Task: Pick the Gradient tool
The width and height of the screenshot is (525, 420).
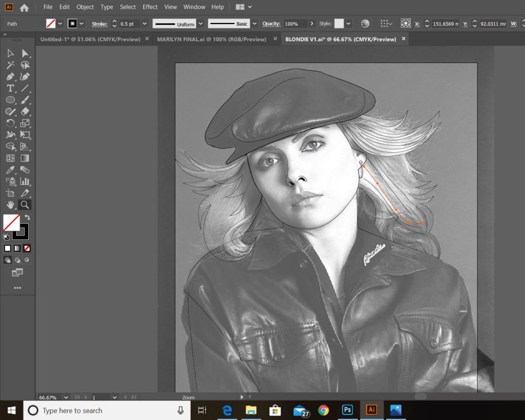Action: (25, 158)
